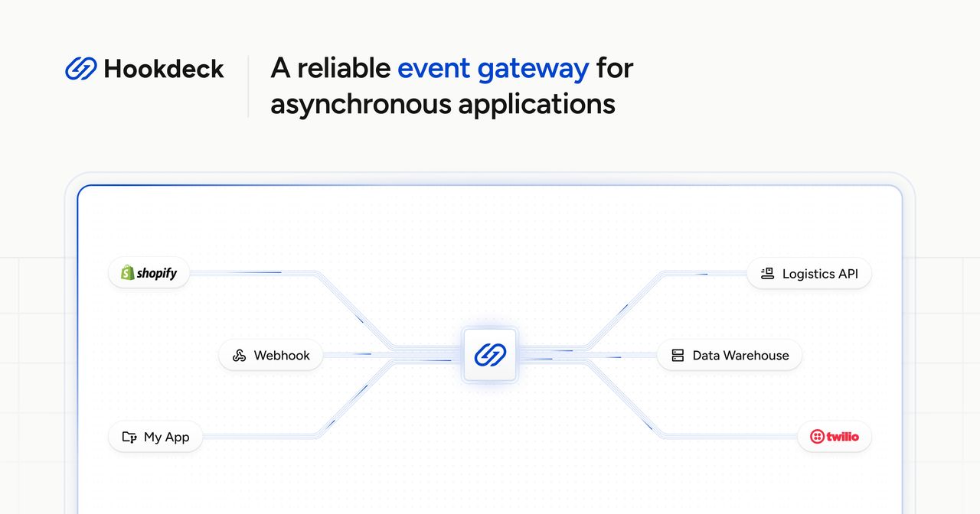Click the blue "event gateway" text

[x=493, y=69]
